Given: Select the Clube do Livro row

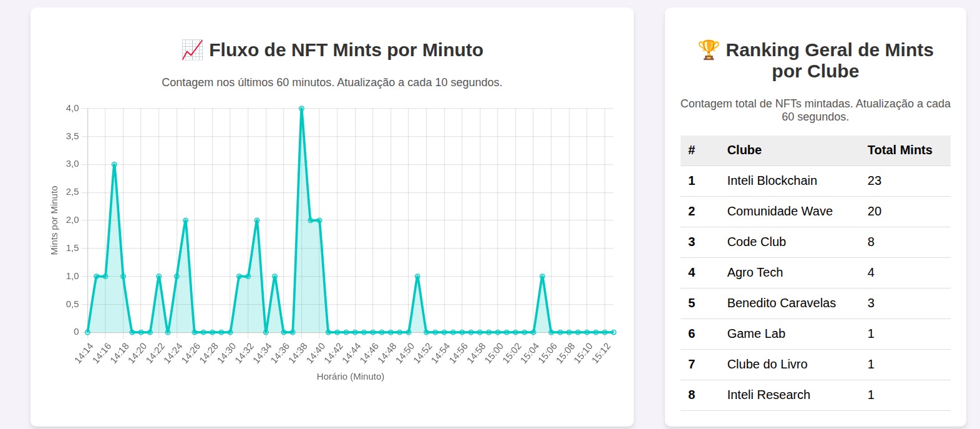Looking at the screenshot, I should (x=767, y=364).
